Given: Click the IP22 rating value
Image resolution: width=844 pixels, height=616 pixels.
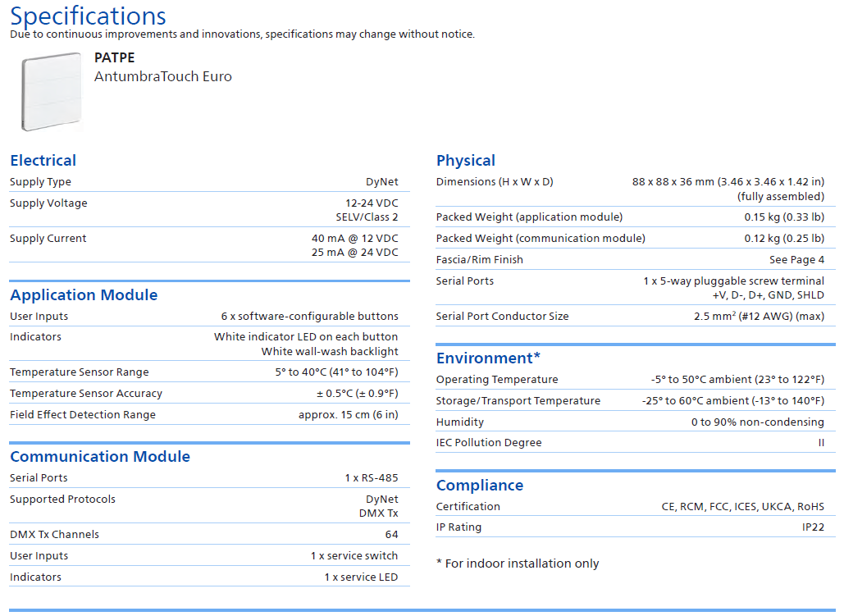Looking at the screenshot, I should click(813, 527).
